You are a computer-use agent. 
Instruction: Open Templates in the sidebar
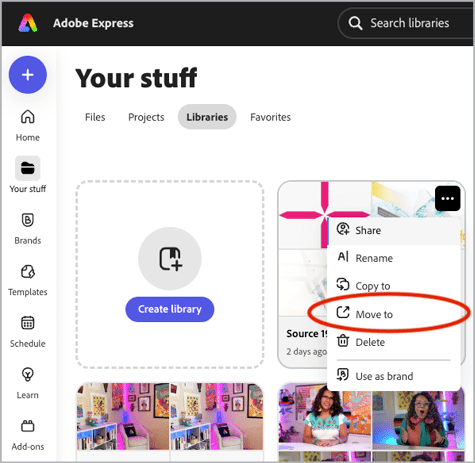(x=28, y=280)
